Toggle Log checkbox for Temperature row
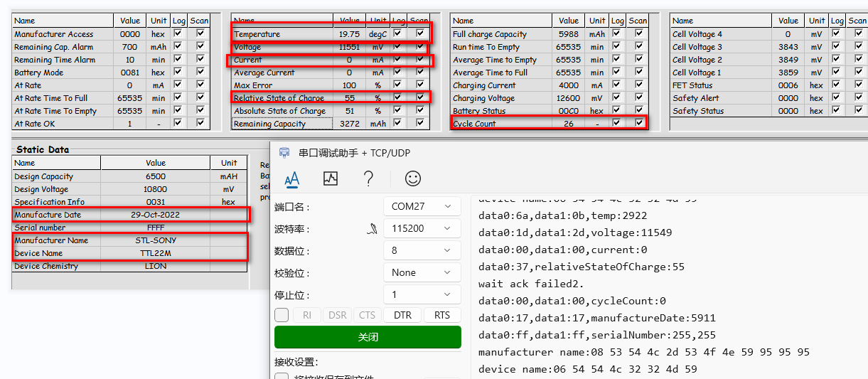Viewport: 868px width, 379px height. 398,33
